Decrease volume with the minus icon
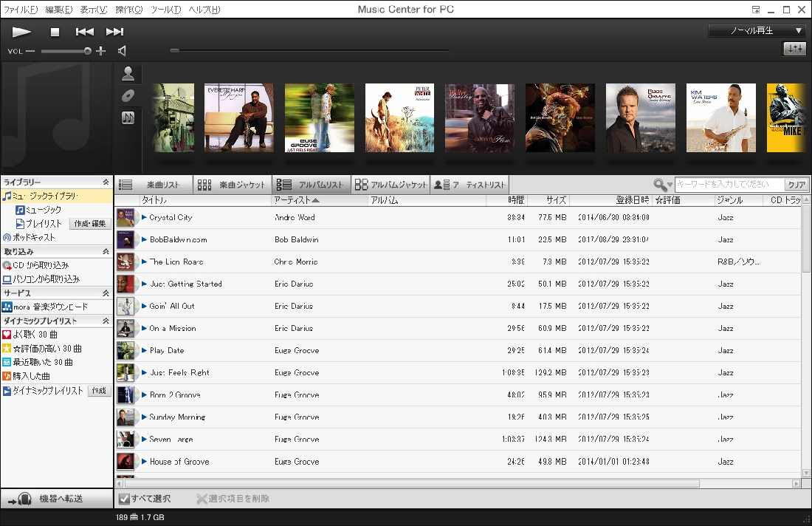 (x=30, y=51)
